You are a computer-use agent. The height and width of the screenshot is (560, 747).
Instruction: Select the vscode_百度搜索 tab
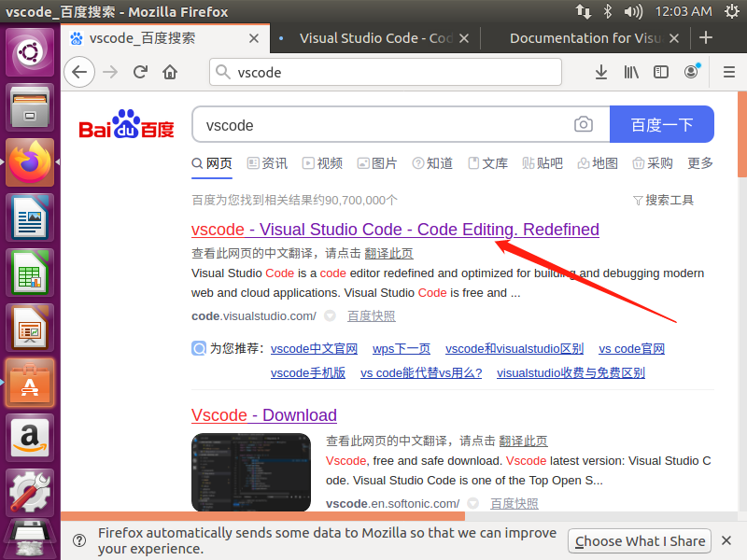(x=165, y=38)
